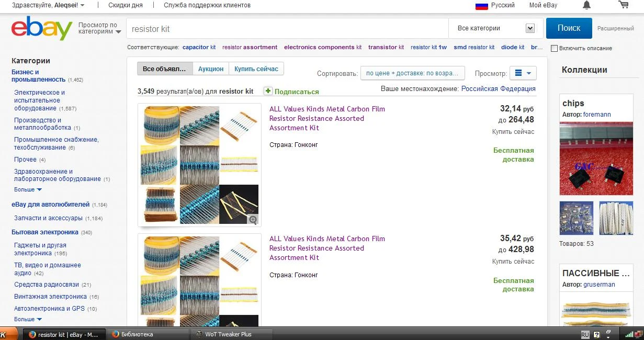
Task: Click the magnifier zoom icon on first listing image
Action: pos(253,220)
